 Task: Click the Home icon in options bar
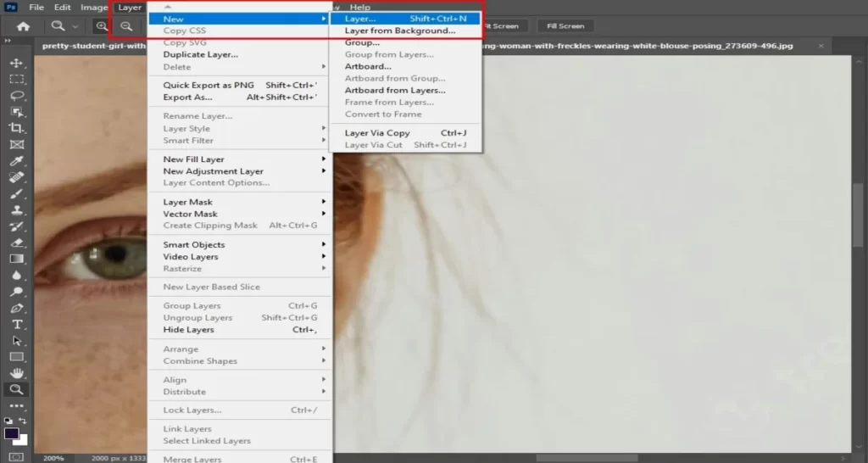[x=23, y=26]
